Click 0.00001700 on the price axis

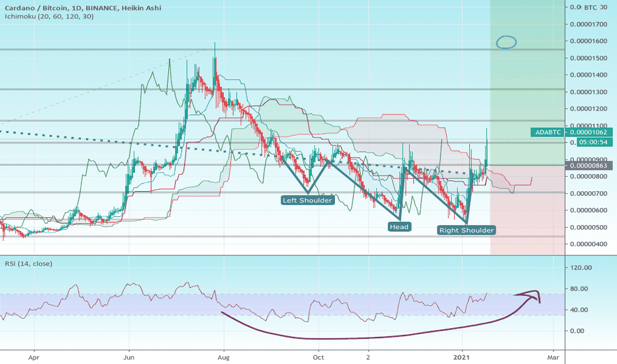[589, 24]
